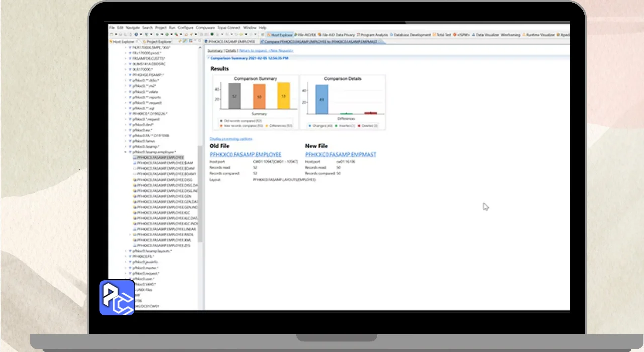Viewport: 644px width, 352px height.
Task: Click the gray Old records bar (52)
Action: click(234, 96)
